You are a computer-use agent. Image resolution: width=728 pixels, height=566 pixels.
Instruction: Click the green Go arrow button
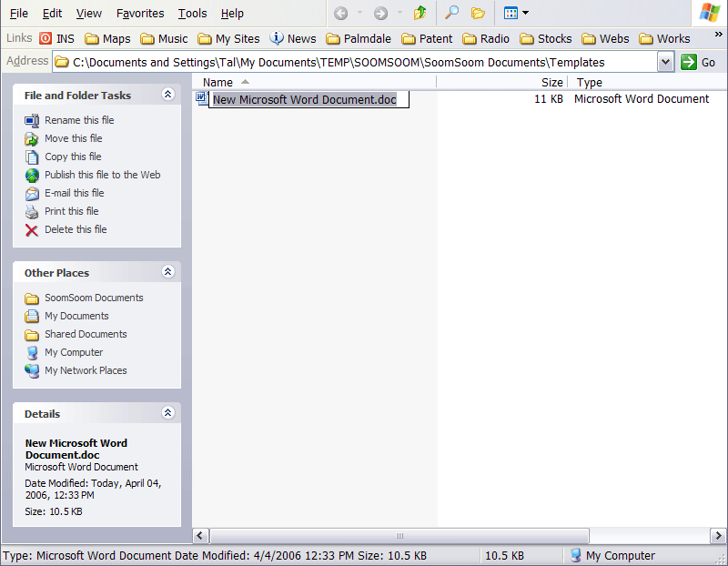(689, 62)
